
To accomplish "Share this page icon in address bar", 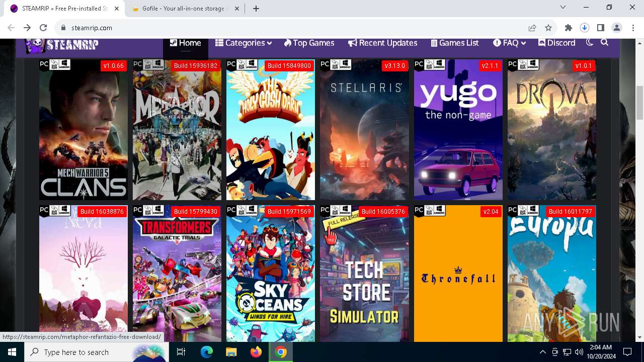I will pos(532,28).
